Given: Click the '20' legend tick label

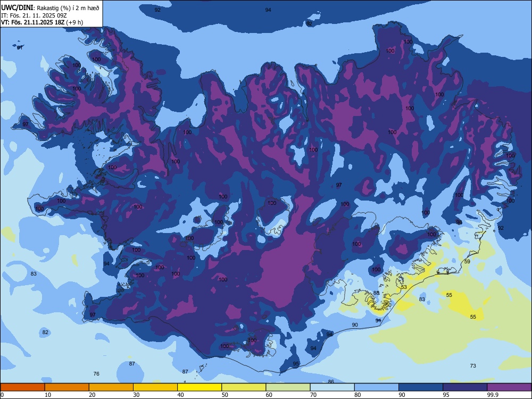Looking at the screenshot, I should pyautogui.click(x=92, y=395).
